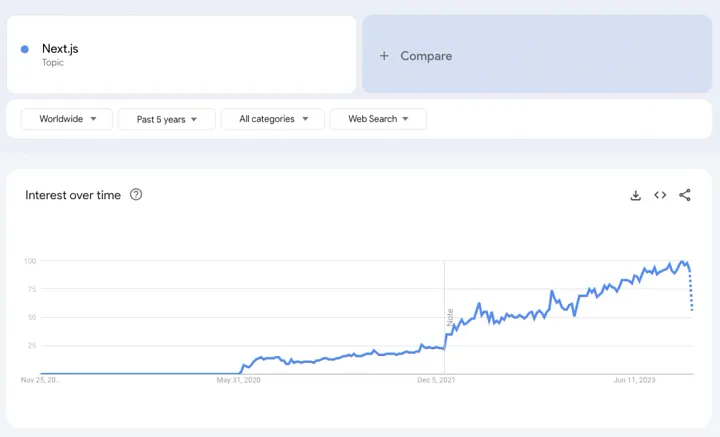Click the 100 value on the y-axis

click(x=30, y=261)
